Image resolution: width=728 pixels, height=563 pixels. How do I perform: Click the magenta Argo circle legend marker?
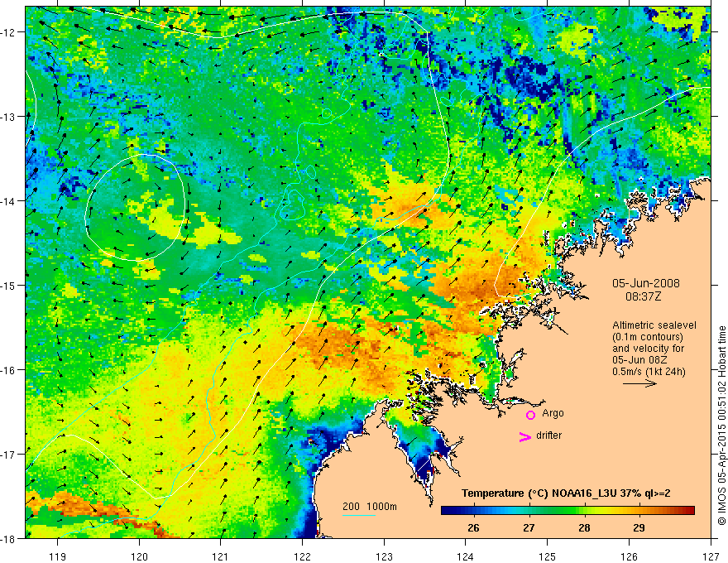click(530, 415)
